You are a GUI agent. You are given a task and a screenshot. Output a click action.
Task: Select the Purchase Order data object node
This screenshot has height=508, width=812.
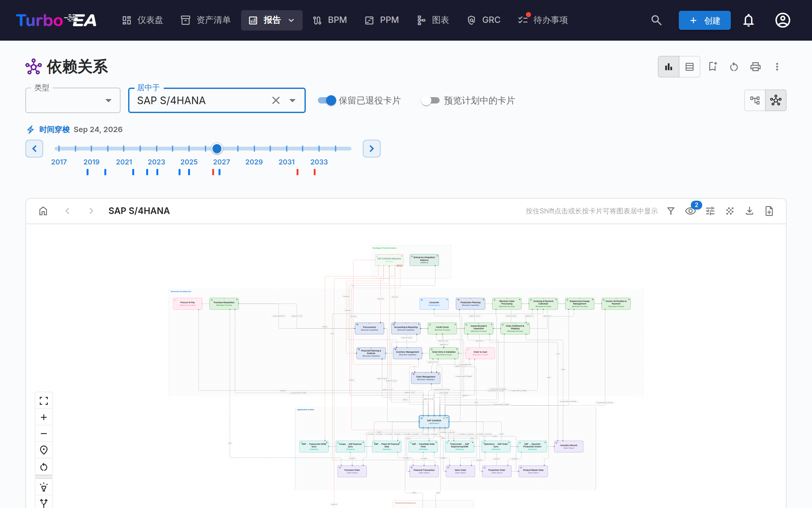point(352,471)
